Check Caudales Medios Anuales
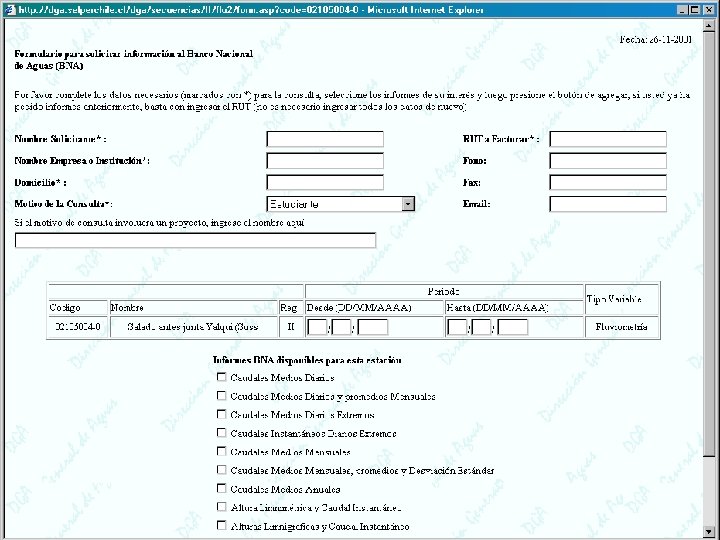720x540 pixels. [222, 488]
